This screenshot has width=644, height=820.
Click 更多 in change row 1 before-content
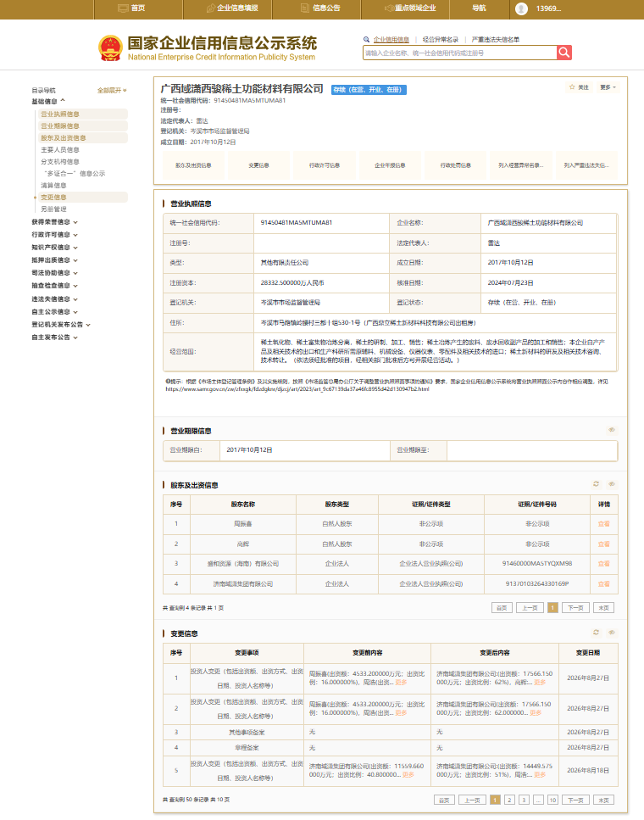pos(401,683)
